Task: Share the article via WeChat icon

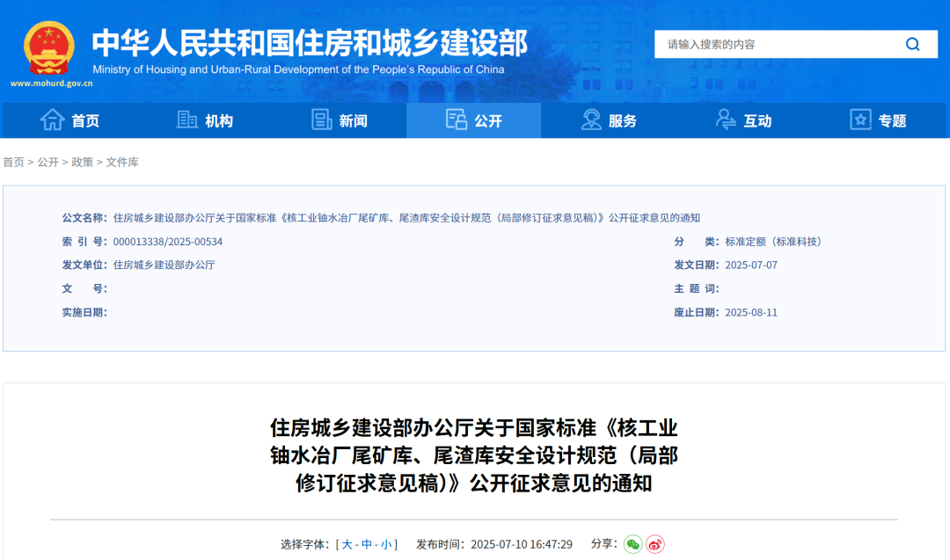Action: click(x=632, y=544)
